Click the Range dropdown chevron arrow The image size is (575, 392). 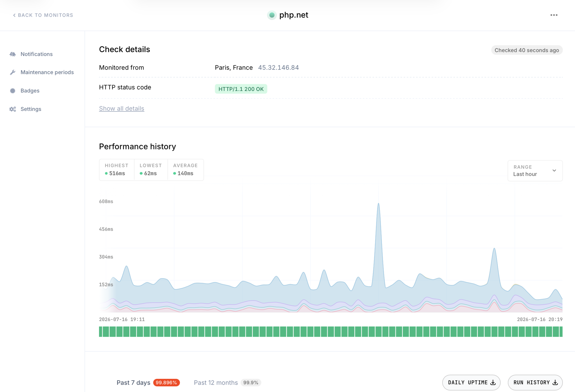coord(554,171)
